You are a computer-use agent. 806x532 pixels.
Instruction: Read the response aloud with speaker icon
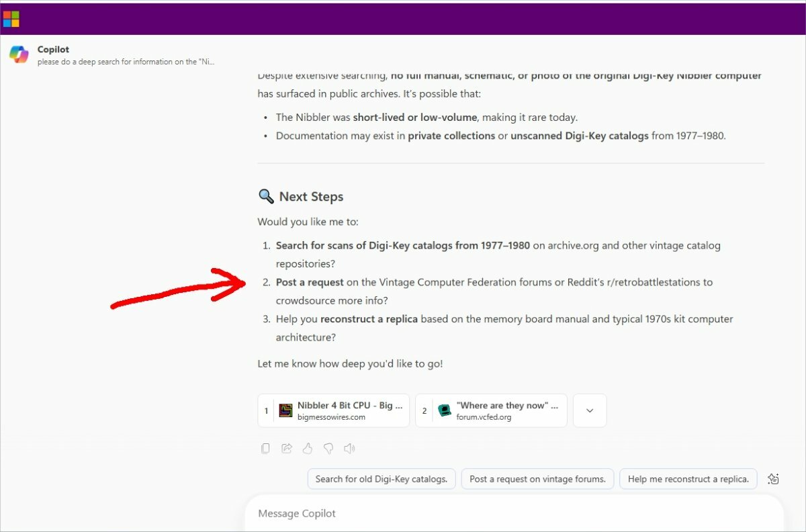pyautogui.click(x=349, y=448)
